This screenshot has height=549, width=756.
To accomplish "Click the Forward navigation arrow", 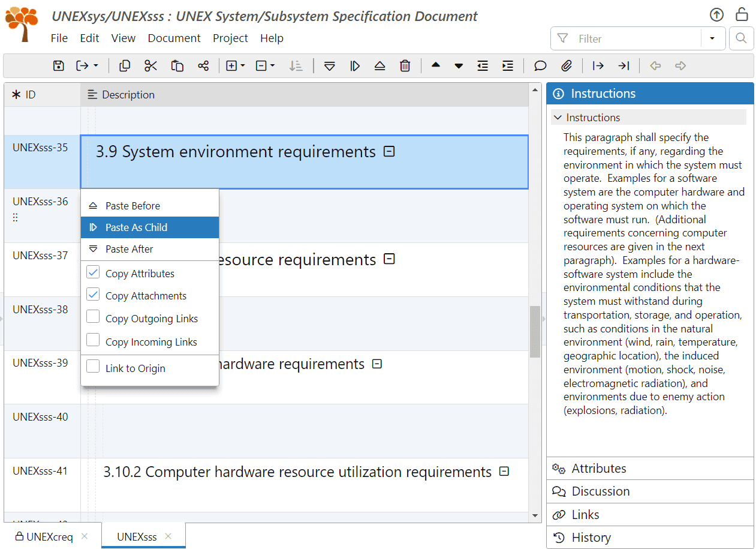I will tap(680, 66).
